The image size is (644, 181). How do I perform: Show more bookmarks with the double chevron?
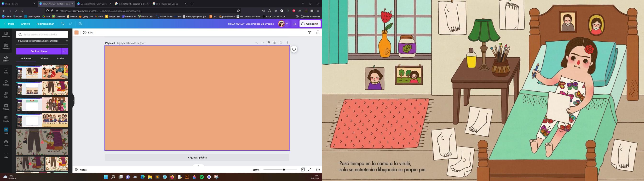click(x=297, y=17)
